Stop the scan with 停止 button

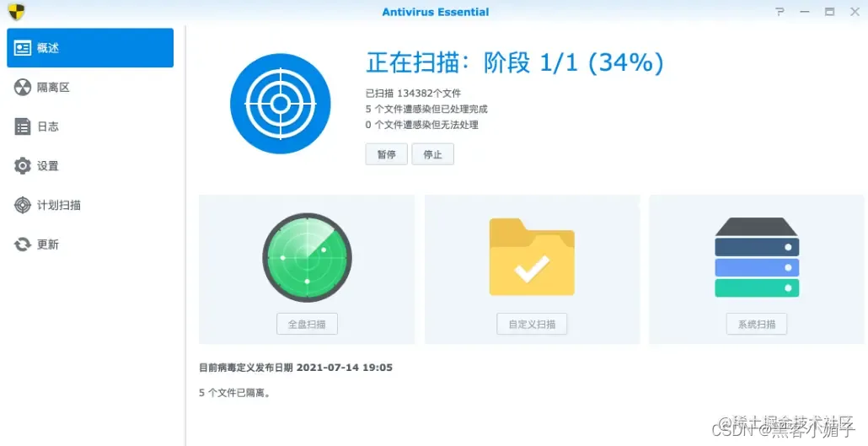coord(433,154)
